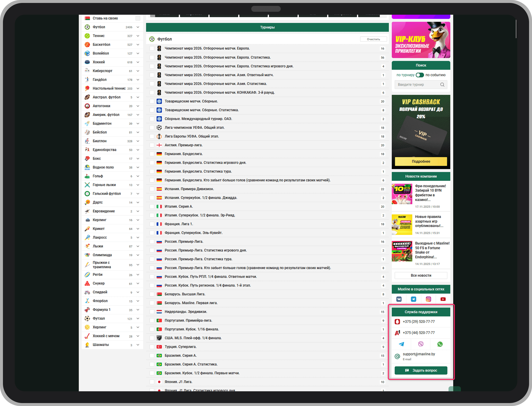
Task: Enable the Ставь на своих checkbox
Action: coord(138,18)
